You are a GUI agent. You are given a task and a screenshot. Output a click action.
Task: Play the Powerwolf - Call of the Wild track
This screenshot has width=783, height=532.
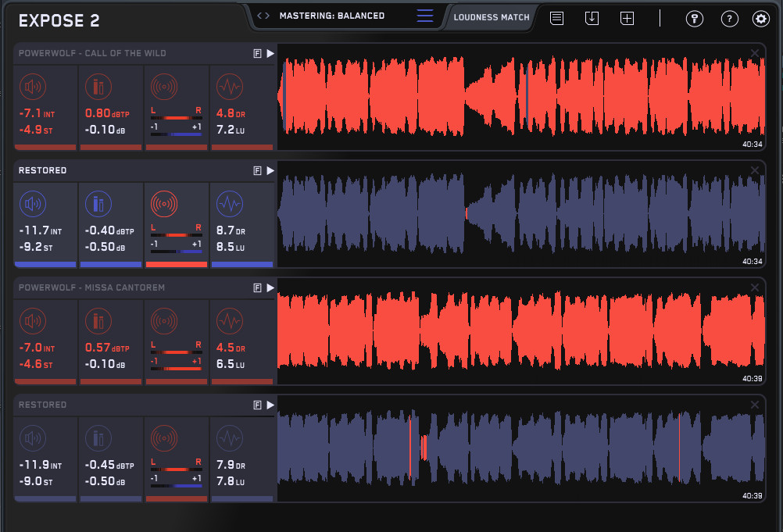(x=270, y=53)
